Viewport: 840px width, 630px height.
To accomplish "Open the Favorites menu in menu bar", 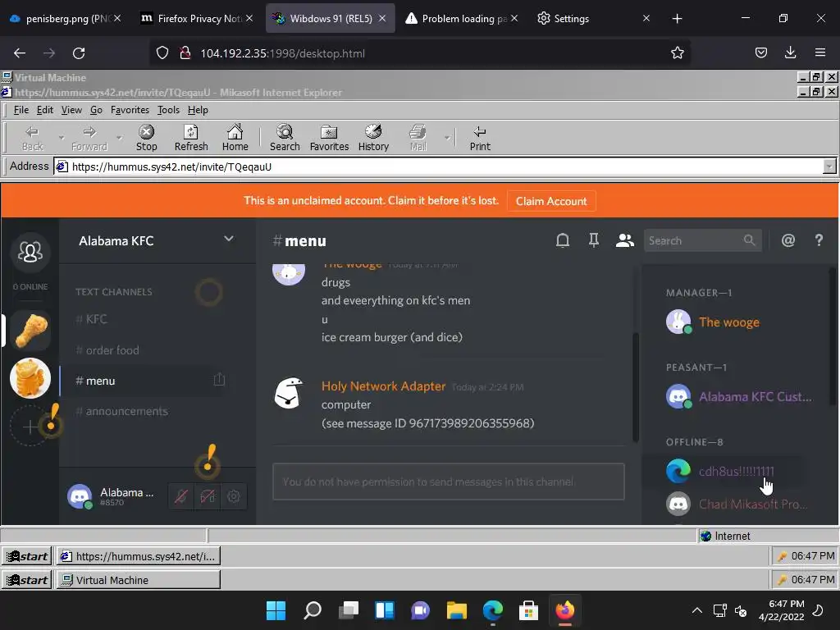I will click(130, 110).
